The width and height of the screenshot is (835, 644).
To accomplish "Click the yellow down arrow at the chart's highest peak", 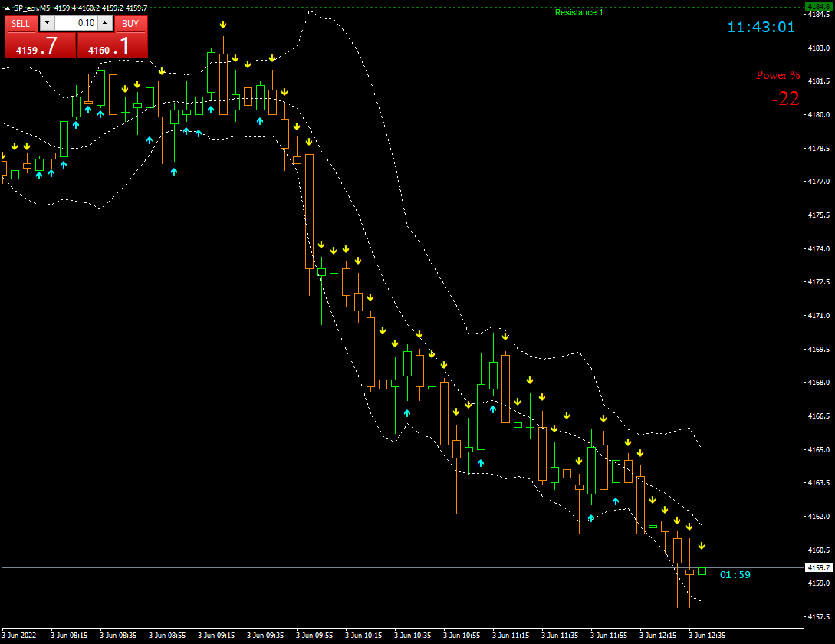I will tap(223, 25).
